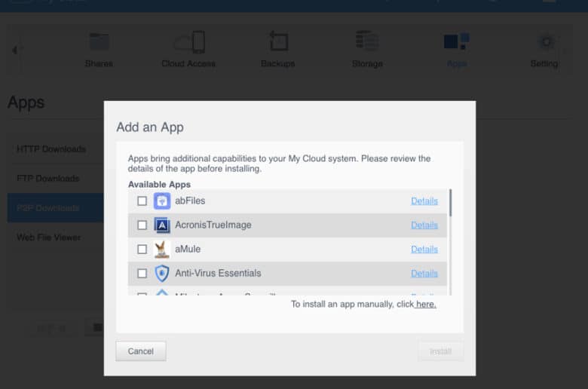The width and height of the screenshot is (588, 389).
Task: Click the abFiles app icon
Action: 162,201
